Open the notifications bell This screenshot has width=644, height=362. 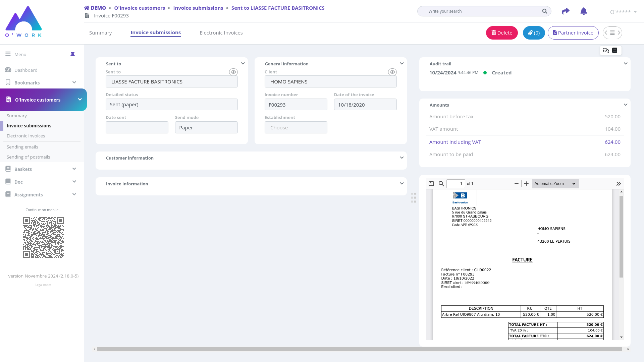[584, 11]
